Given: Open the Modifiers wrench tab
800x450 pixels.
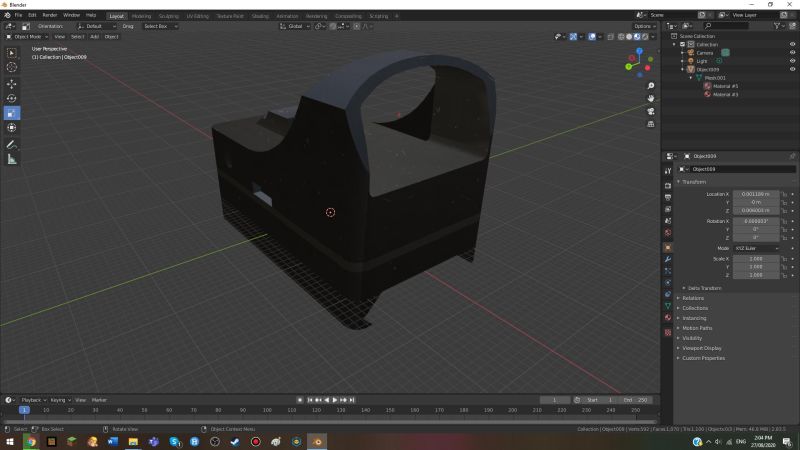Looking at the screenshot, I should (668, 259).
